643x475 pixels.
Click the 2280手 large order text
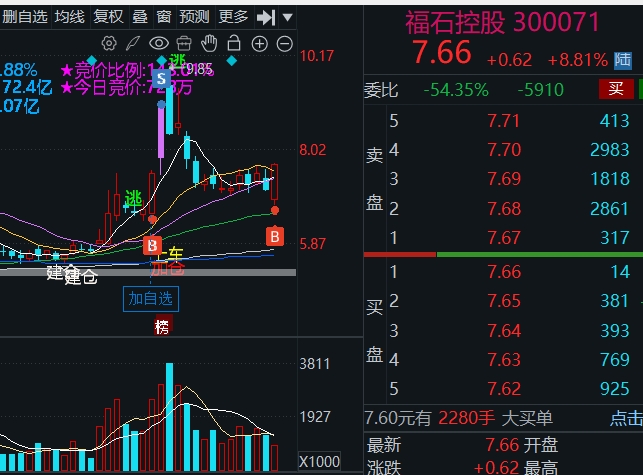point(466,418)
